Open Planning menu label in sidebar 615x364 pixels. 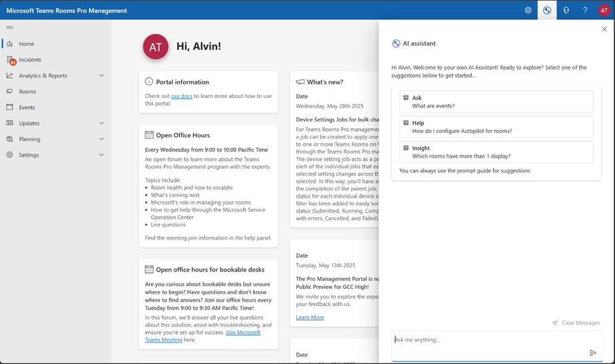click(x=30, y=139)
